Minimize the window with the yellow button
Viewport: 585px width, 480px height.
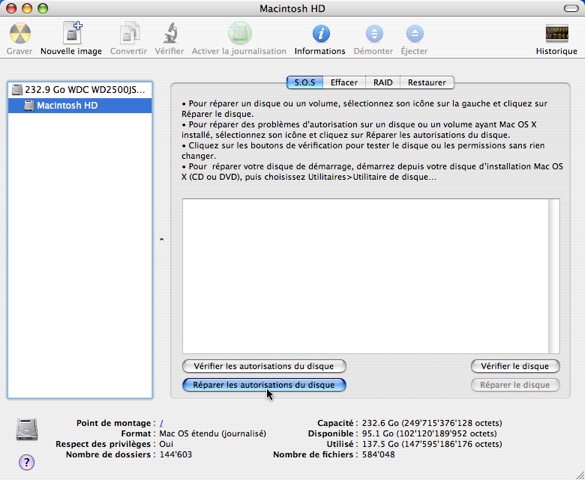click(27, 8)
